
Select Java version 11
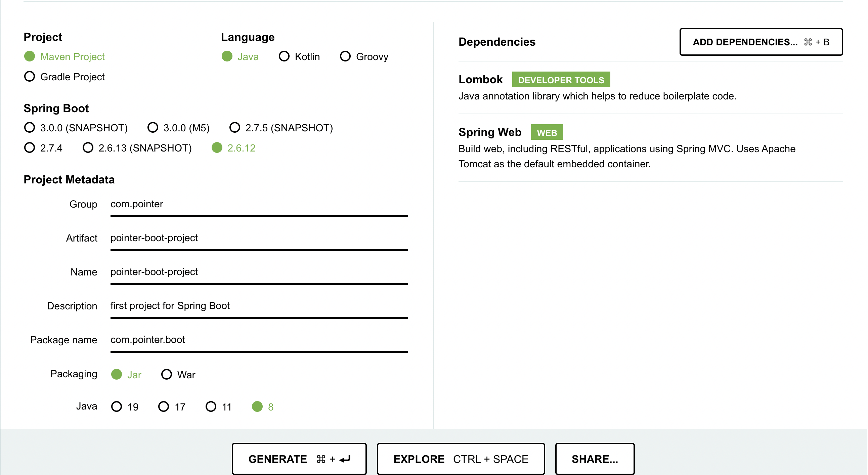click(x=211, y=406)
